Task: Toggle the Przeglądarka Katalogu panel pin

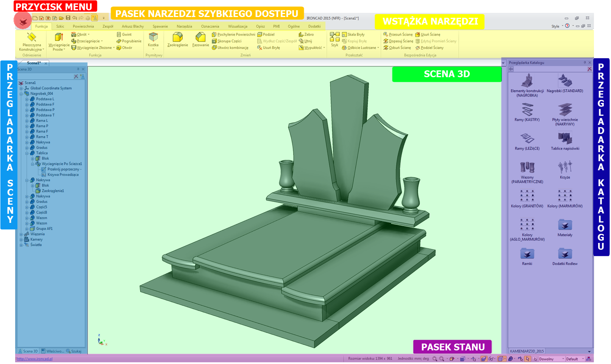Action: coord(584,63)
